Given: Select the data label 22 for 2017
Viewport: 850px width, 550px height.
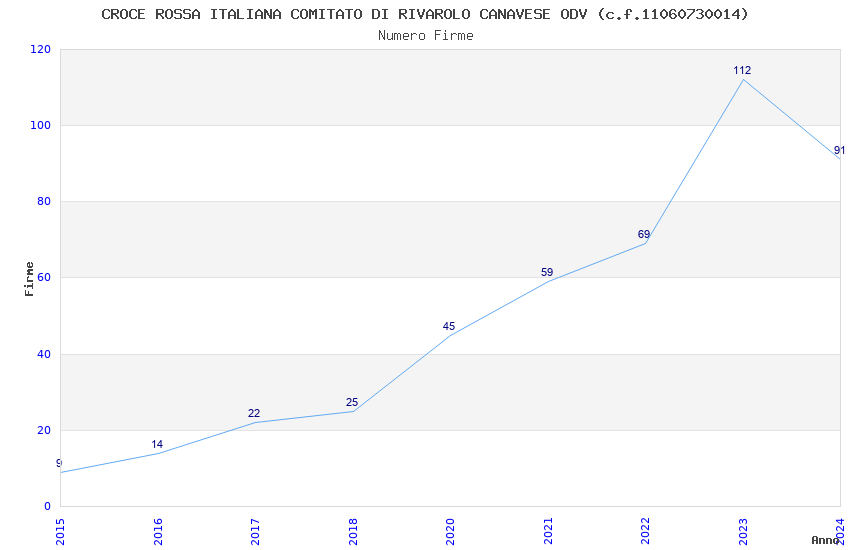Looking at the screenshot, I should click(x=254, y=413).
